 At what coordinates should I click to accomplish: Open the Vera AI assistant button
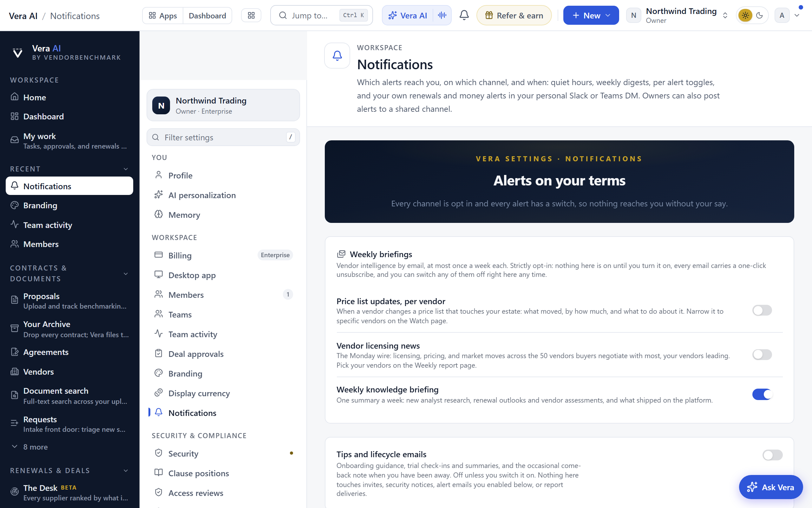pos(408,16)
